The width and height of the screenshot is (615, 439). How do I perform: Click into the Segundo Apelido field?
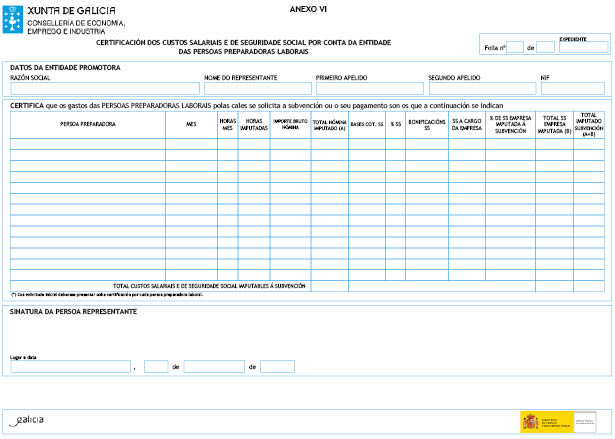481,88
